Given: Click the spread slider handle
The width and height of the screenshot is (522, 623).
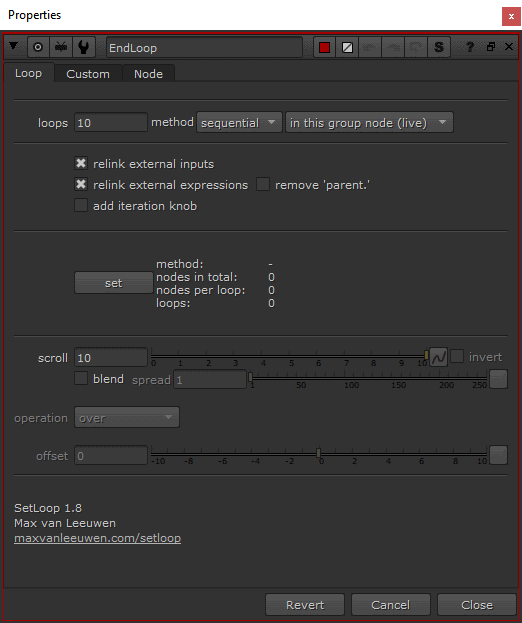Looking at the screenshot, I should pos(250,377).
